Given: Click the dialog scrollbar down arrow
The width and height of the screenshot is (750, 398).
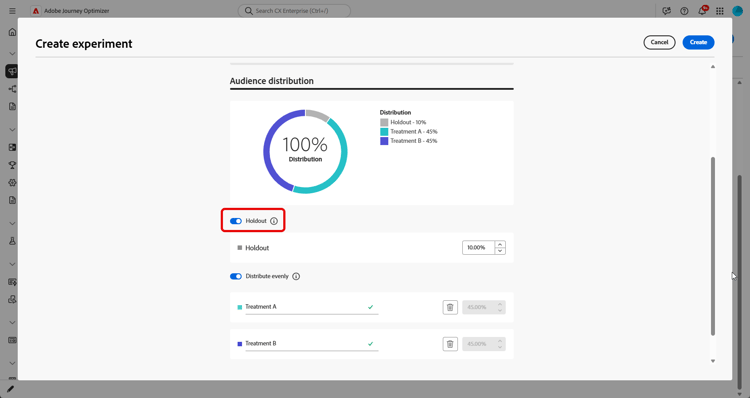Looking at the screenshot, I should click(713, 361).
